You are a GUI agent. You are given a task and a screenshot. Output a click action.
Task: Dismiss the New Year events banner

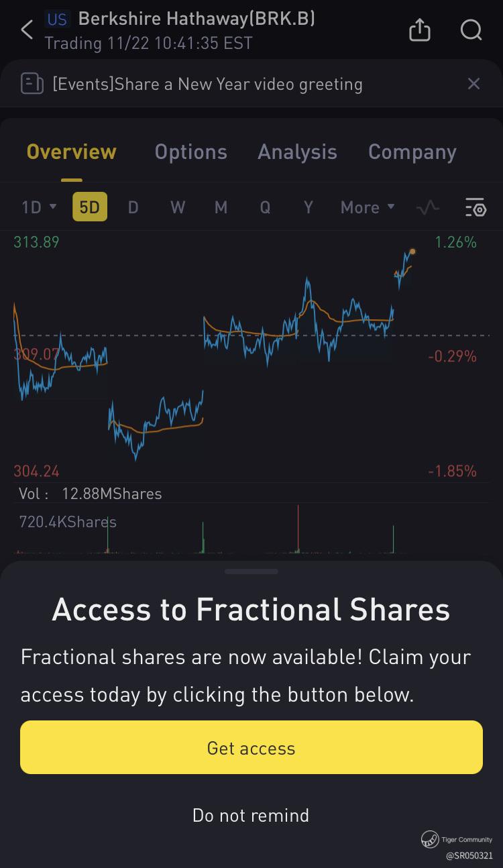(x=473, y=84)
